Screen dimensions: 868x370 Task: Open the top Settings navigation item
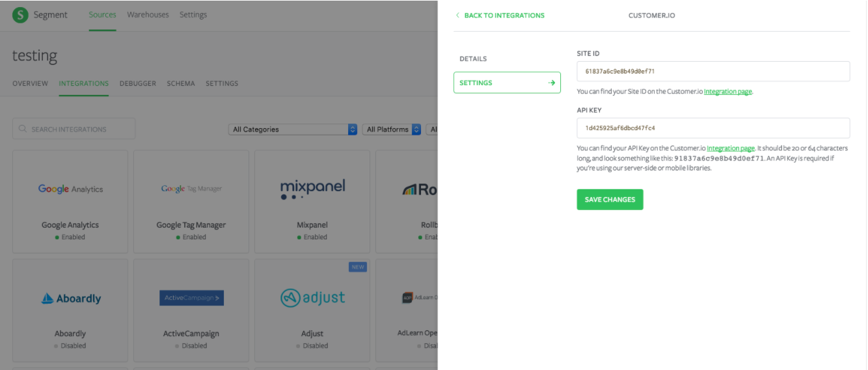(x=193, y=14)
